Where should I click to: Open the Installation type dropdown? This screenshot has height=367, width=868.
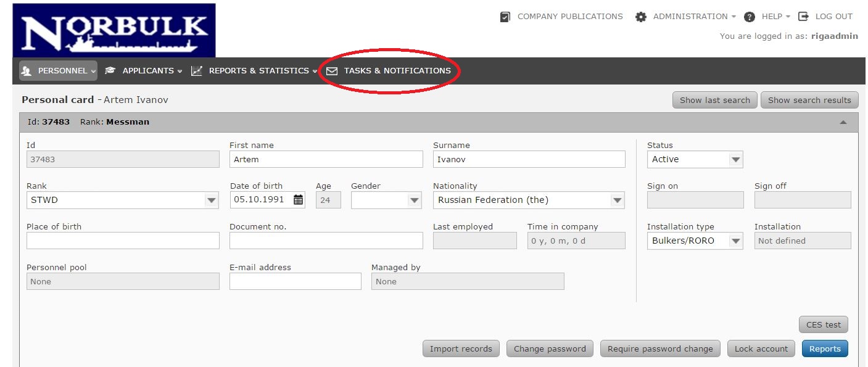(735, 241)
